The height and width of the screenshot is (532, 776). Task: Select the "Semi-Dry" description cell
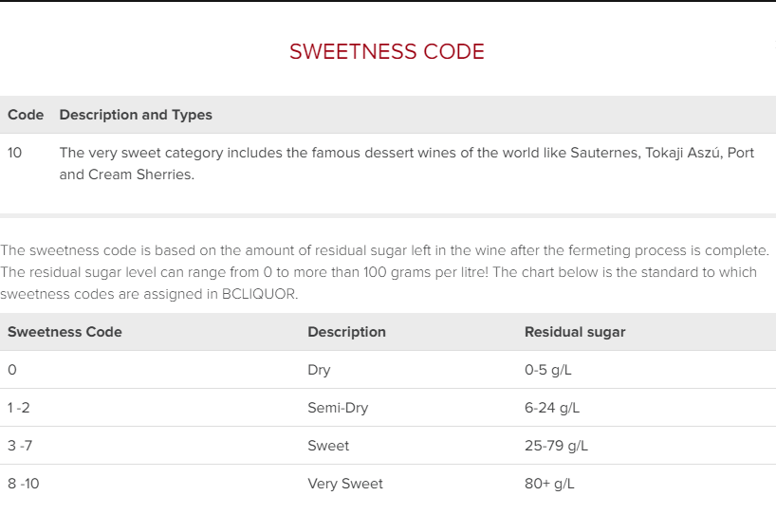pyautogui.click(x=338, y=408)
